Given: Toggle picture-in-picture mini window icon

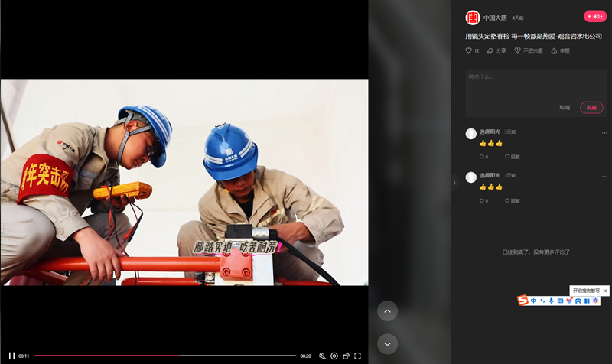Looking at the screenshot, I should click(x=346, y=356).
